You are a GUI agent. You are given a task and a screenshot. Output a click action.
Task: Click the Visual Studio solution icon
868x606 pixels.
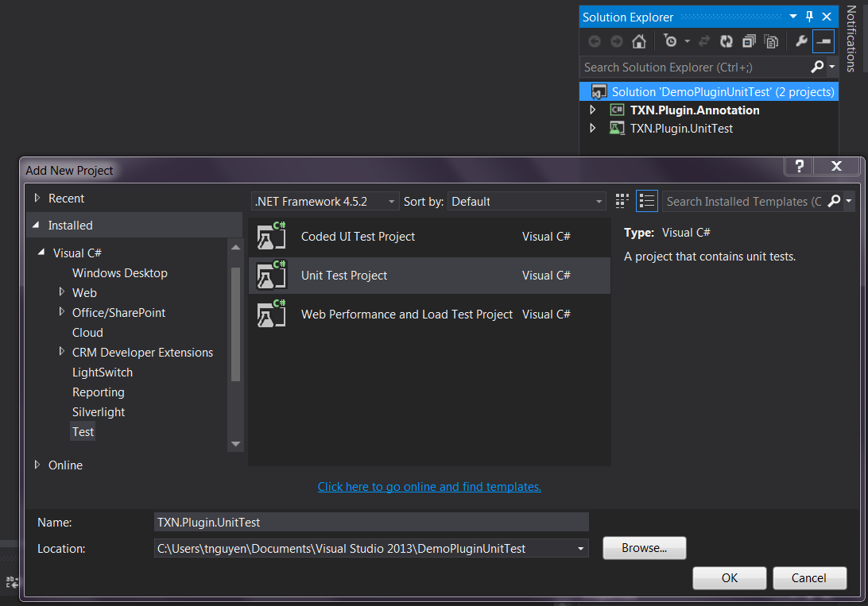tap(599, 92)
